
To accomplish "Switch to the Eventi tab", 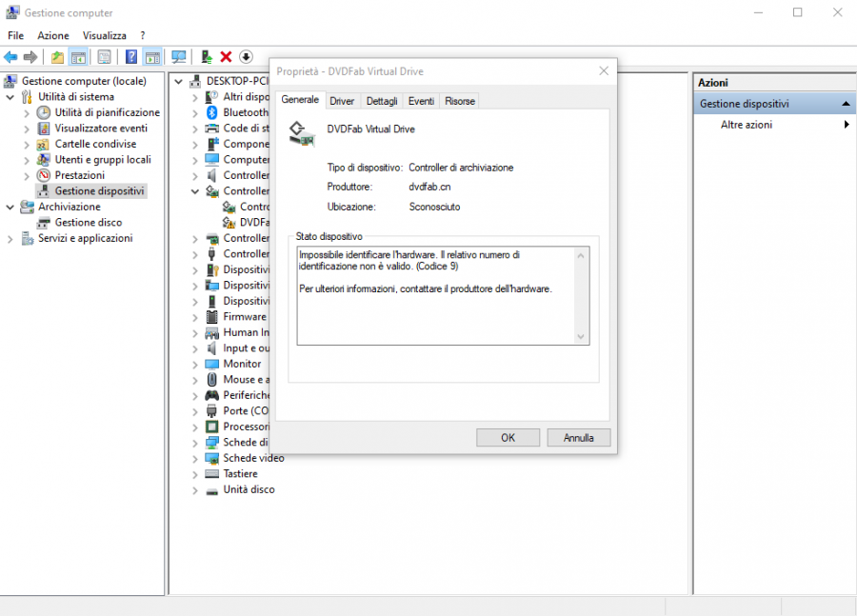I will [421, 101].
